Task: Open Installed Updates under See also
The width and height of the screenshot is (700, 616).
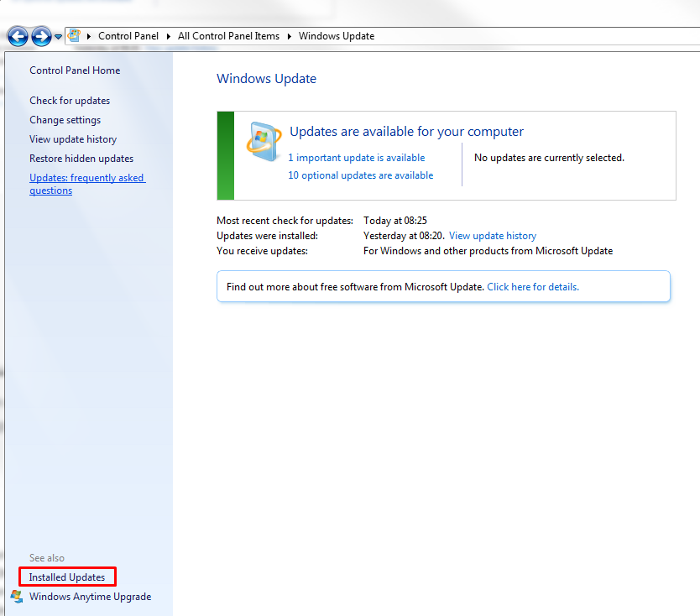Action: click(x=67, y=577)
